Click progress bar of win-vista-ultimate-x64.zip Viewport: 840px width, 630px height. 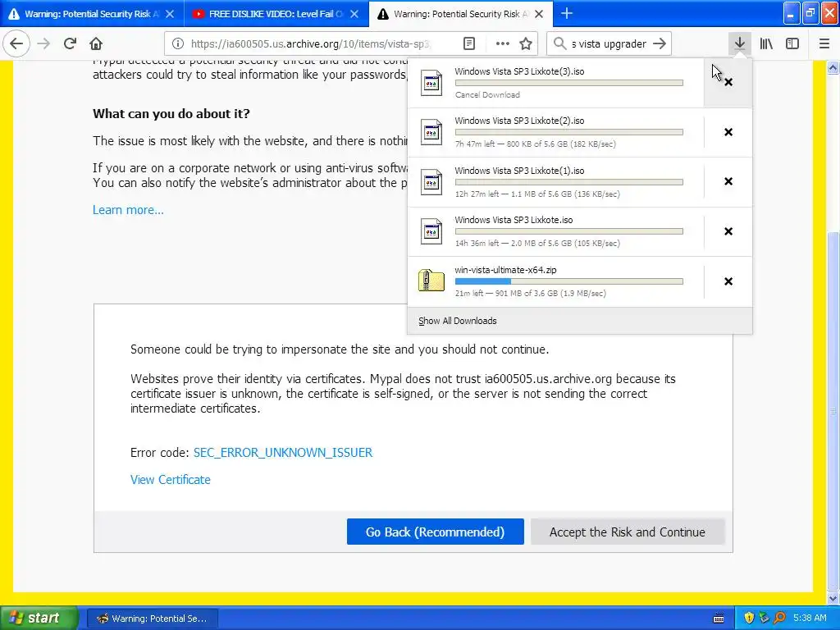click(569, 281)
